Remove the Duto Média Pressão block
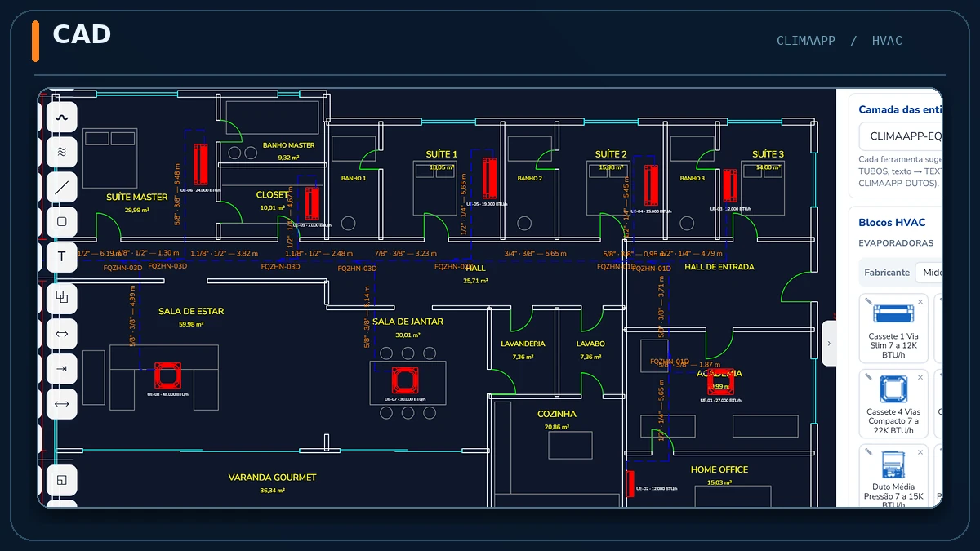980x551 pixels. pos(920,453)
